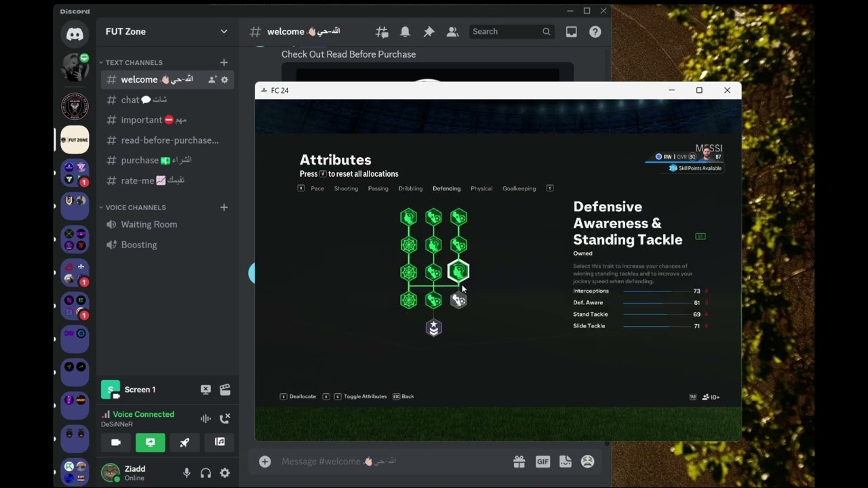Switch to the Physical attribute tab
868x488 pixels.
(x=481, y=188)
